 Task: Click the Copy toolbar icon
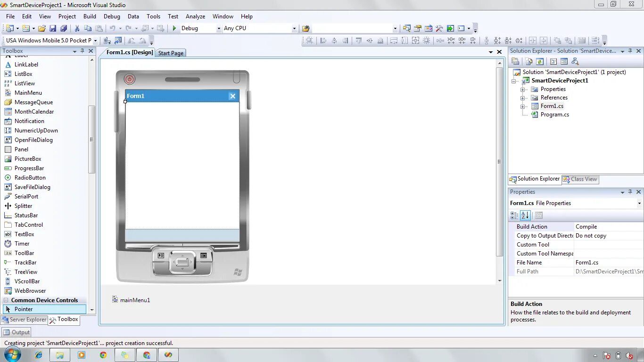pyautogui.click(x=88, y=28)
